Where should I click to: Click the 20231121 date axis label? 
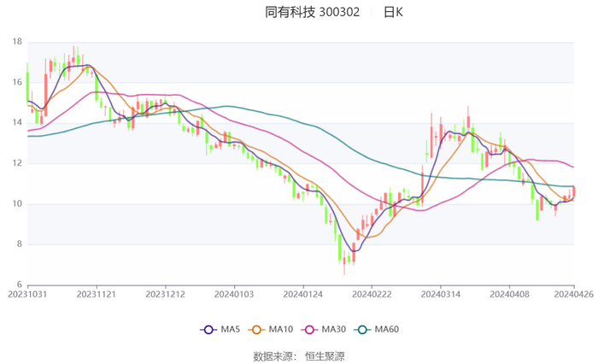[96, 295]
